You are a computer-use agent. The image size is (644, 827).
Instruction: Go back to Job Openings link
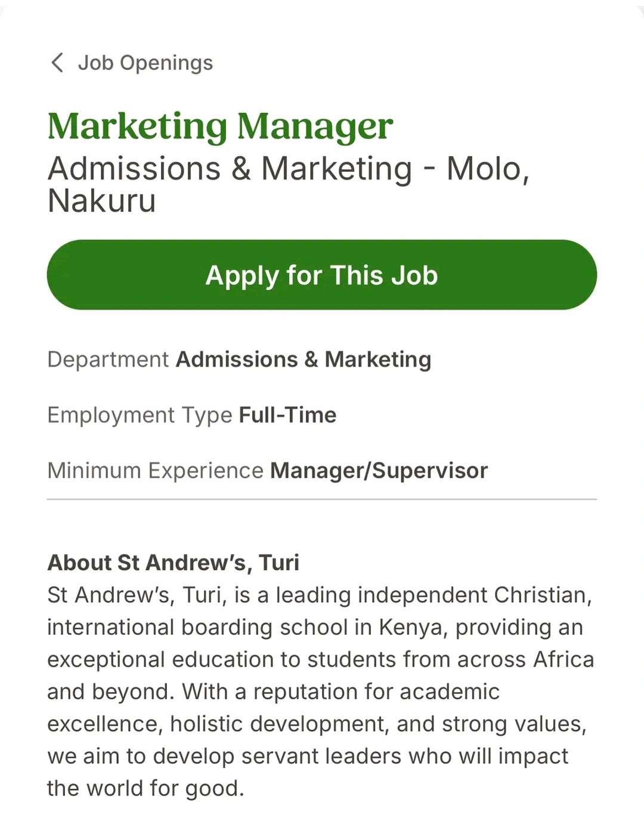click(145, 63)
